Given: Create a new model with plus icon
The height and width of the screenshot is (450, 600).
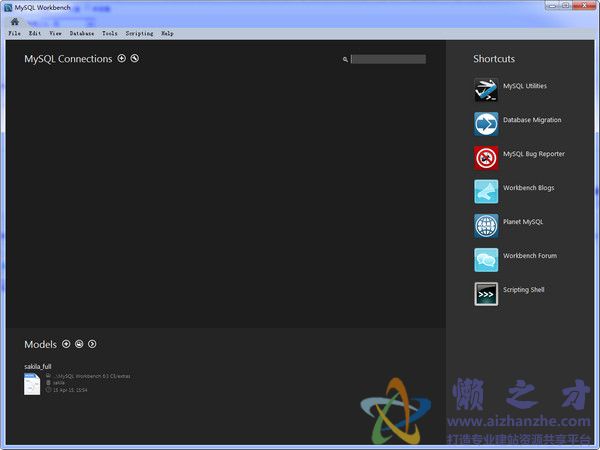Looking at the screenshot, I should click(x=66, y=344).
